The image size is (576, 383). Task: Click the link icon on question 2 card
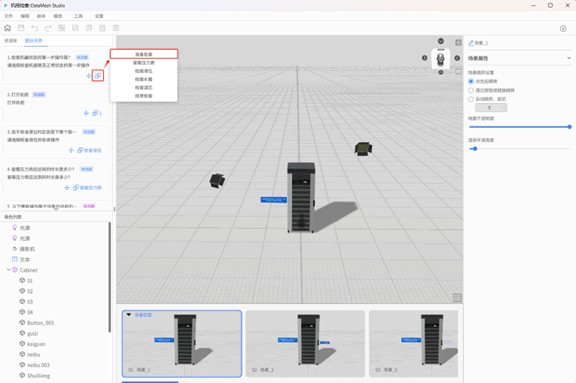click(x=95, y=113)
